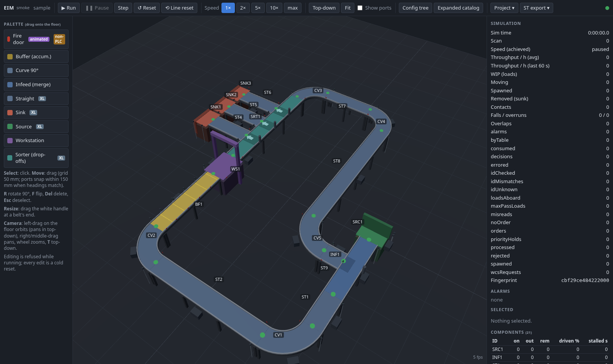The width and height of the screenshot is (613, 364).
Task: Click the Fingerprint value cbf29ce484222000
Action: pos(585,280)
